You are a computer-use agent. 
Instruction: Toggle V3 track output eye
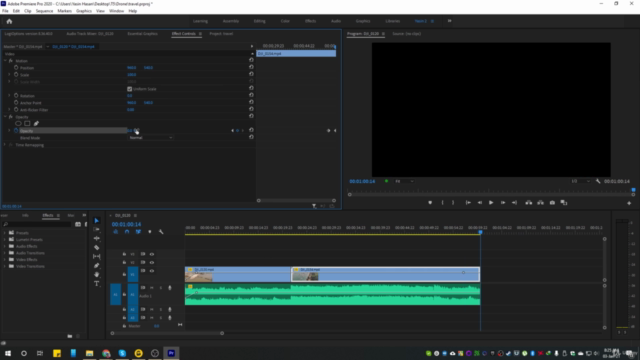(152, 254)
